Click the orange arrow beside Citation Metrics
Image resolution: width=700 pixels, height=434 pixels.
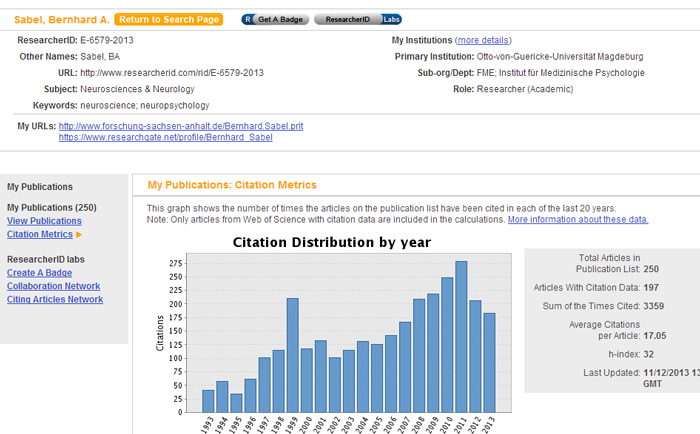pyautogui.click(x=79, y=234)
